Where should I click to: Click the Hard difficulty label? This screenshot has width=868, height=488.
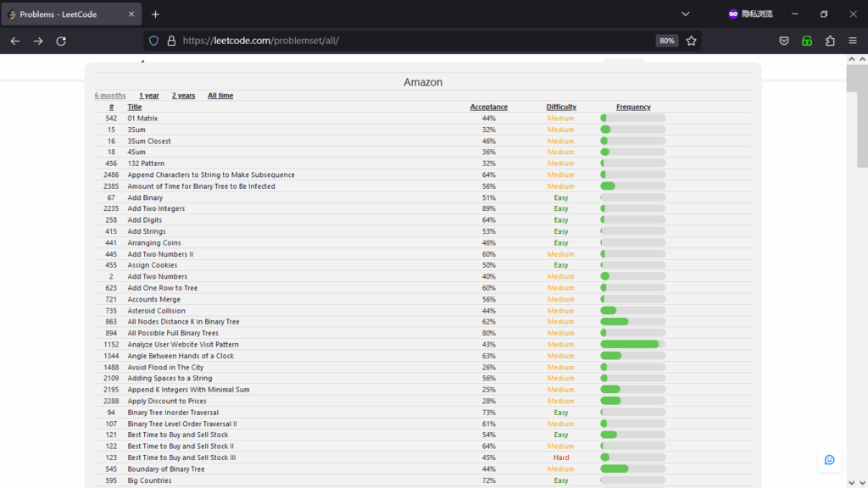point(561,457)
